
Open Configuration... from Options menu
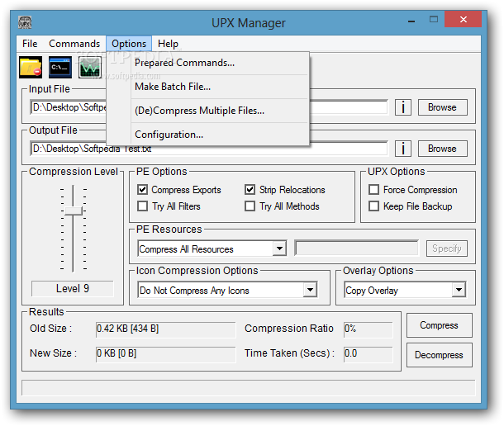tap(208, 135)
